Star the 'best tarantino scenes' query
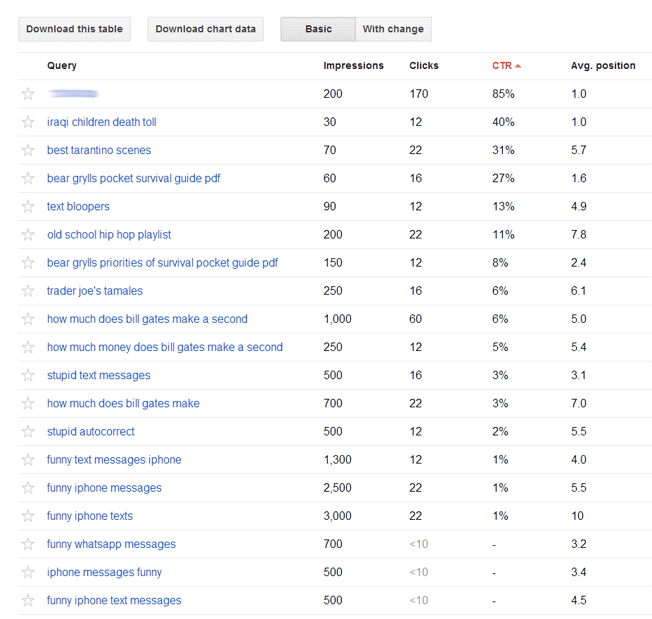This screenshot has height=619, width=652. [28, 150]
